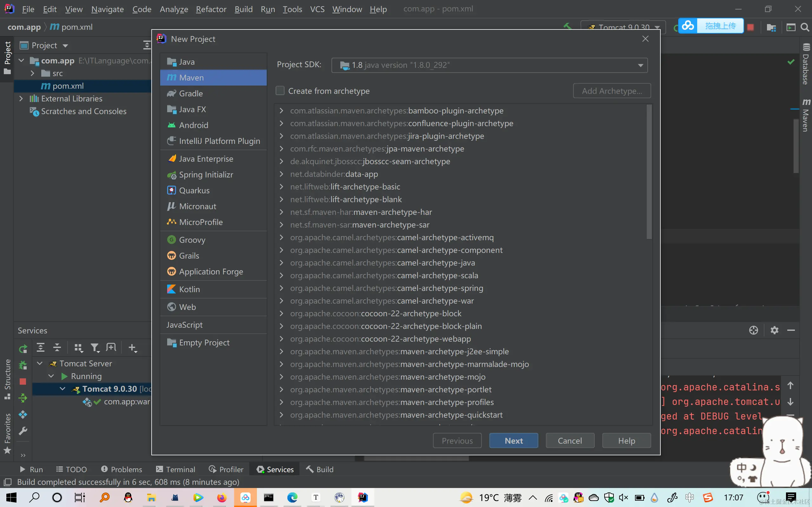Click the Group By icon in Services
Screen dimensions: 812x507
pos(78,348)
